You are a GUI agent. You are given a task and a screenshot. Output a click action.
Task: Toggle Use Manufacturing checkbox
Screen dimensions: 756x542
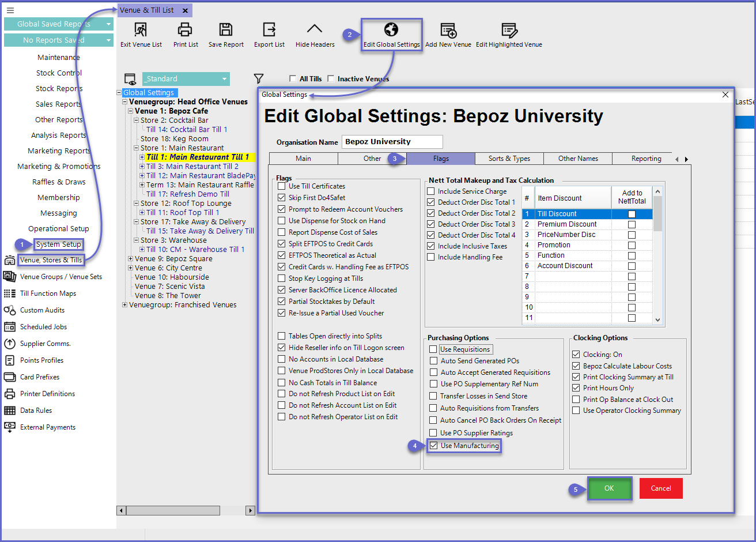coord(433,446)
